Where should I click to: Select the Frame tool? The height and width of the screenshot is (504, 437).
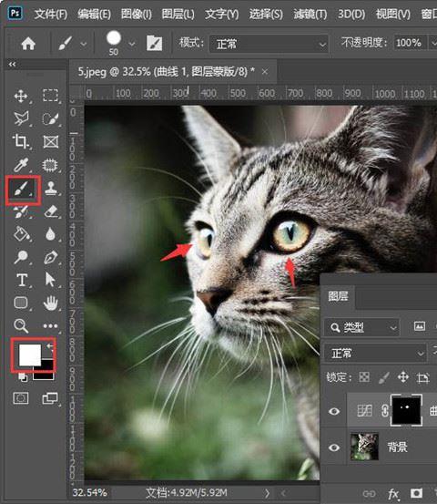click(x=50, y=141)
